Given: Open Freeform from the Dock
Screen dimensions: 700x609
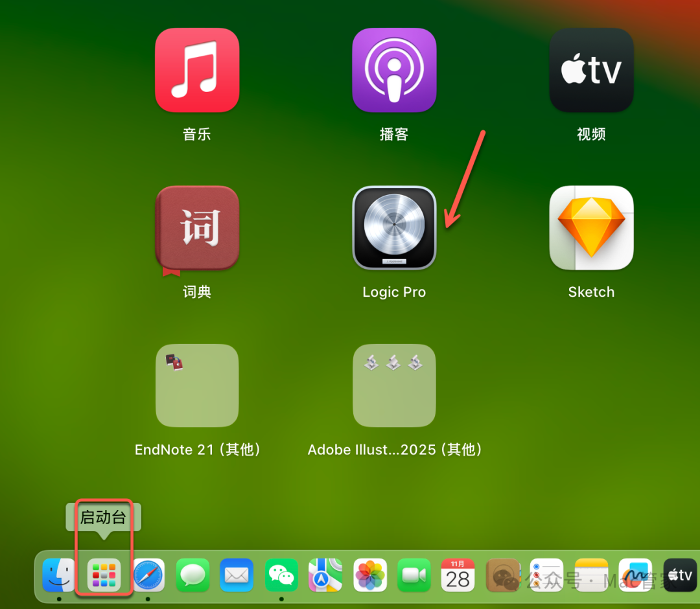Looking at the screenshot, I should point(635,575).
